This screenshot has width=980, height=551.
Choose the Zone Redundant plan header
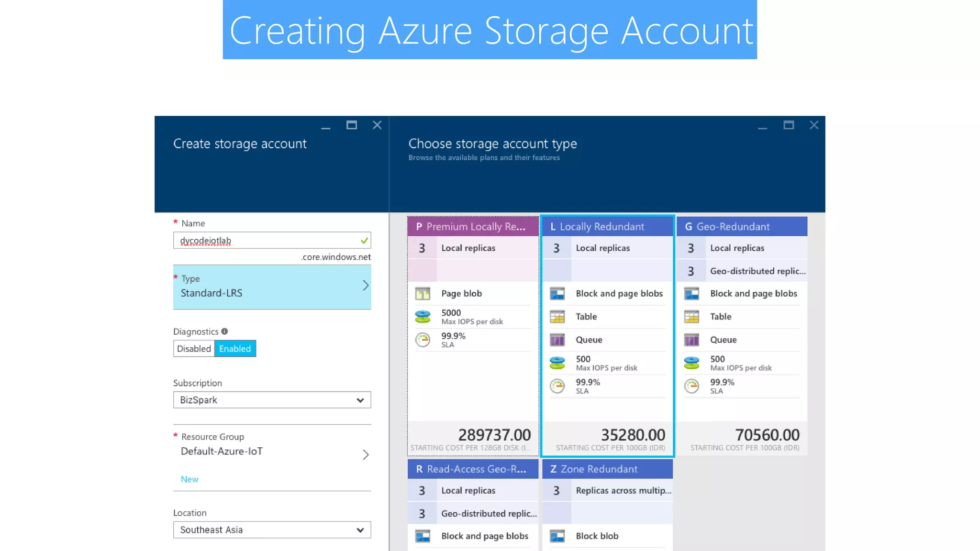pyautogui.click(x=607, y=469)
